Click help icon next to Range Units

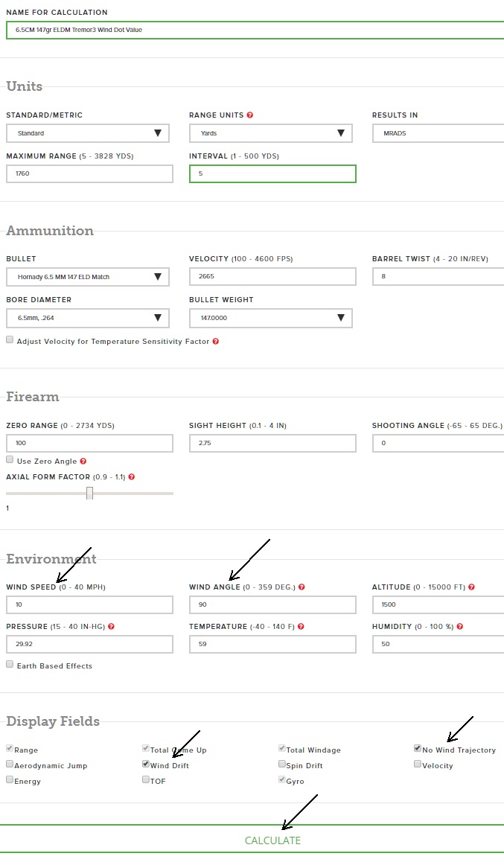(x=250, y=115)
